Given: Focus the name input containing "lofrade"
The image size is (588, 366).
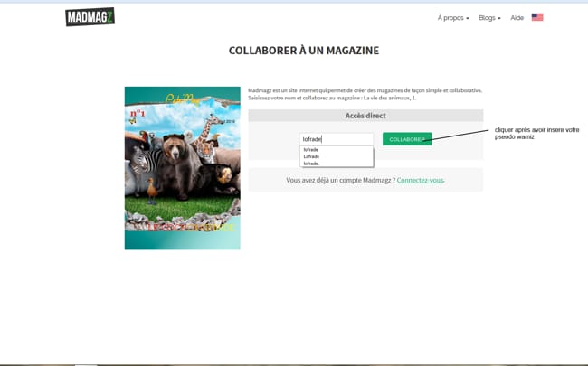Looking at the screenshot, I should (336, 139).
